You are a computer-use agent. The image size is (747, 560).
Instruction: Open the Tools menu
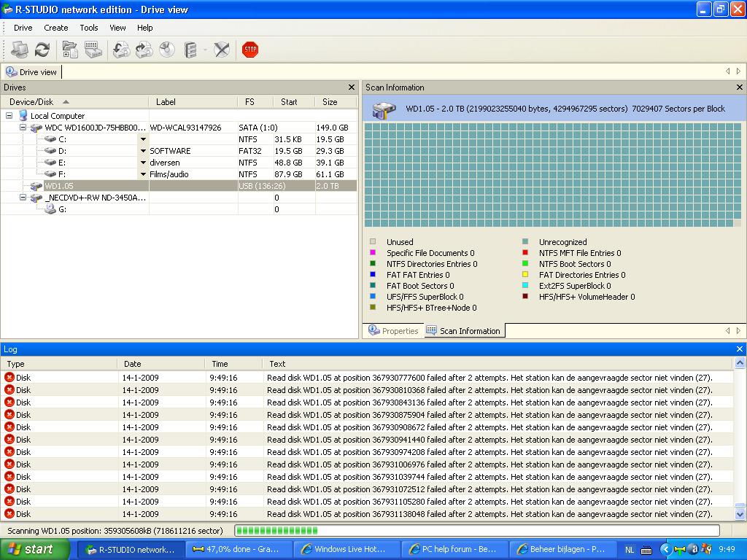pos(88,28)
